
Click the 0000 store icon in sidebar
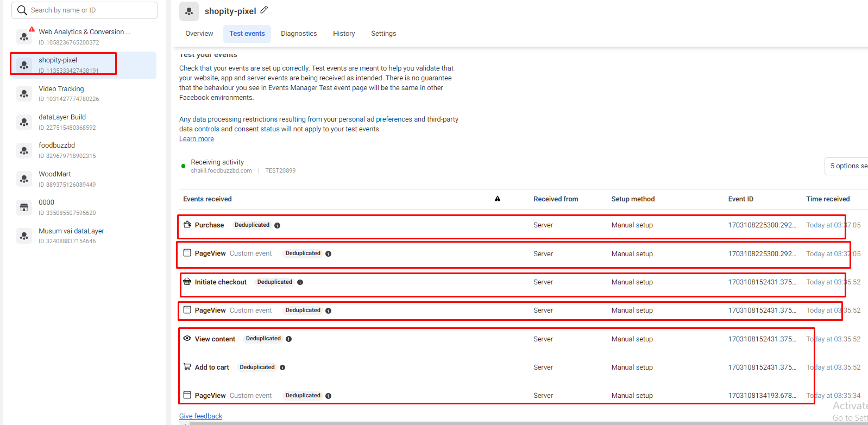[x=24, y=207]
